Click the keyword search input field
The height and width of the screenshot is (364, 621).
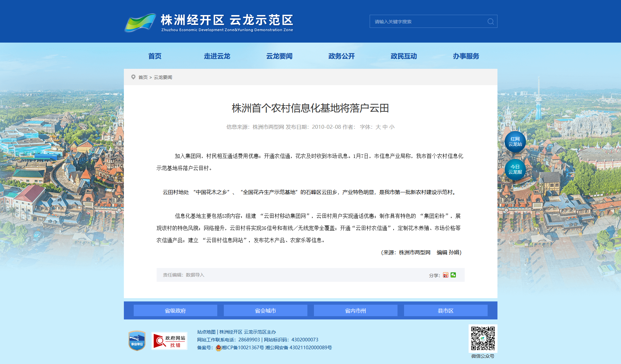pyautogui.click(x=428, y=22)
